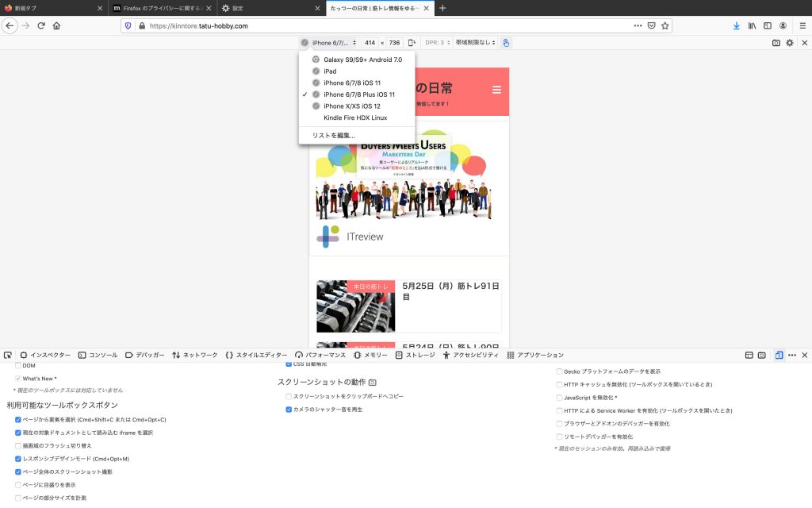The width and height of the screenshot is (812, 508).
Task: Check ページに目盛りを表示 checkbox
Action: pyautogui.click(x=18, y=484)
